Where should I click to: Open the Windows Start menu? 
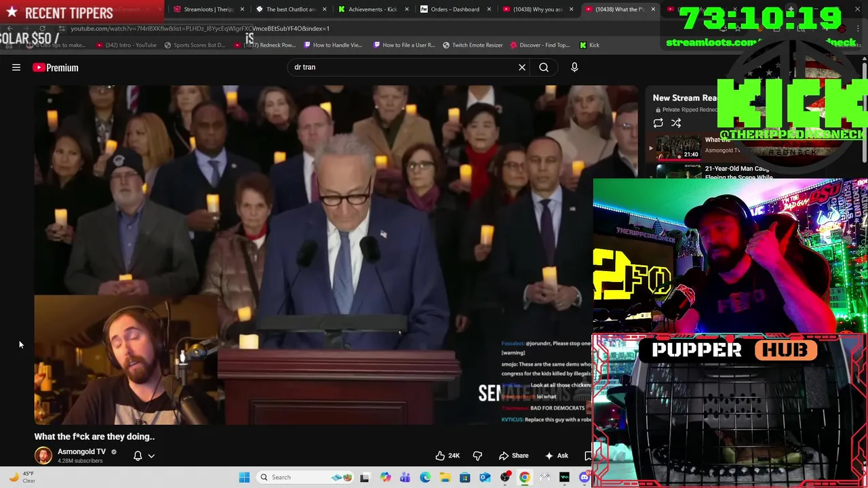244,477
